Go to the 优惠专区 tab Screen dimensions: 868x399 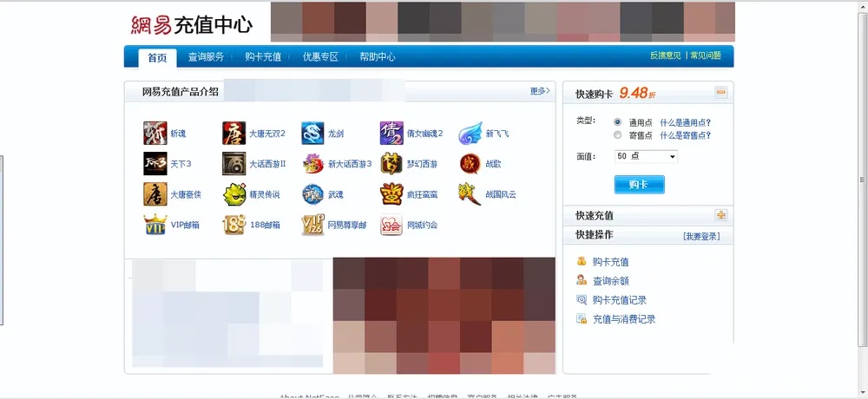[x=320, y=57]
